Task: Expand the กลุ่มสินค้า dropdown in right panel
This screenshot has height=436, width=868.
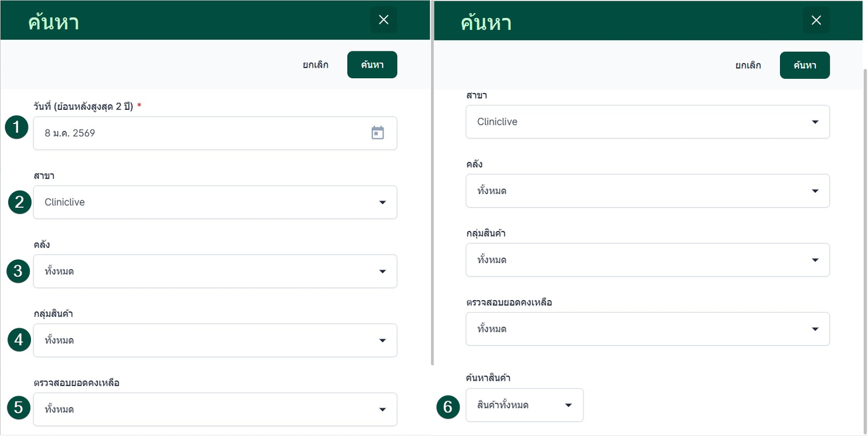Action: point(648,260)
